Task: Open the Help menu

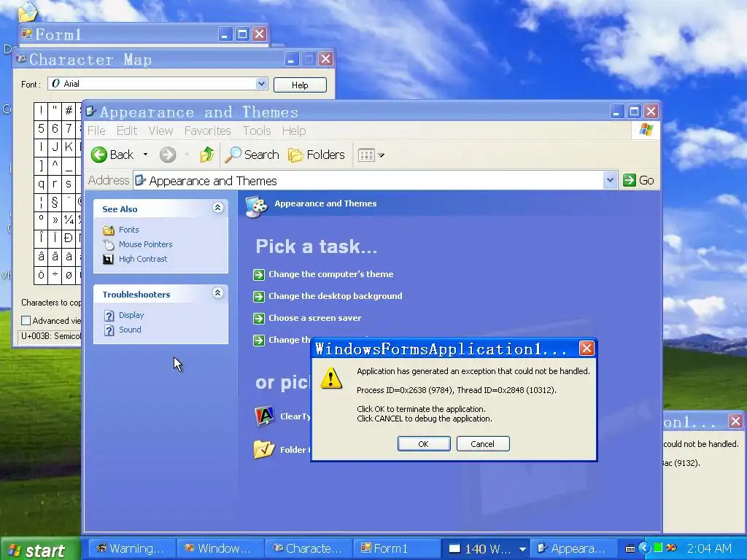Action: (294, 131)
